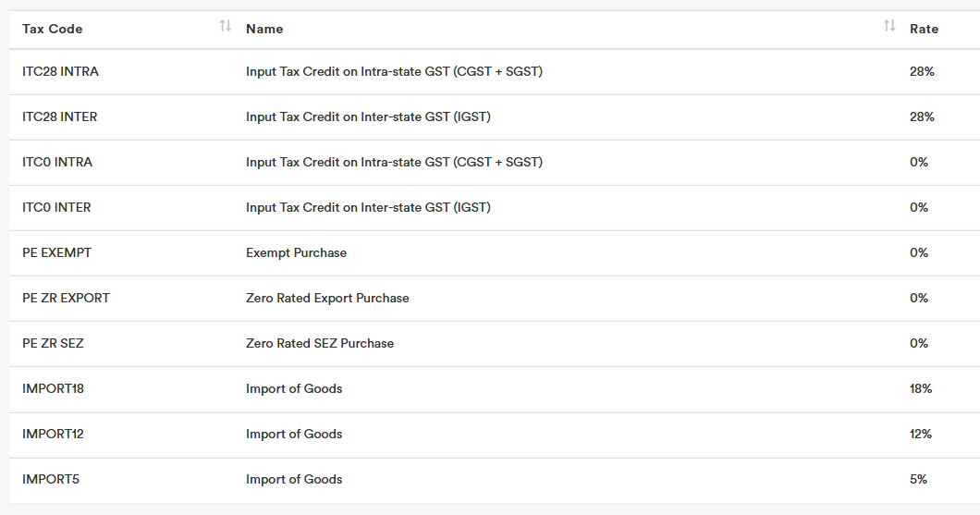Click the Name column sort icon
The width and height of the screenshot is (980, 515).
889,26
